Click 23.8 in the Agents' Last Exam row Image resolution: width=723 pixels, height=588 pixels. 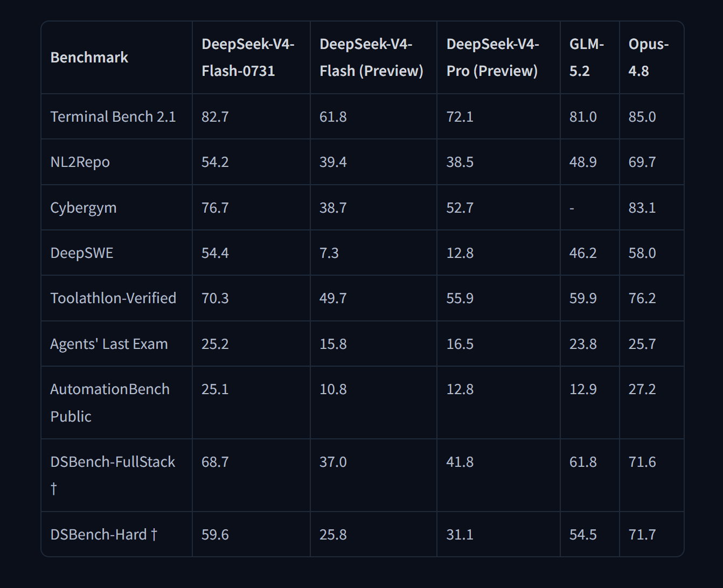(583, 344)
